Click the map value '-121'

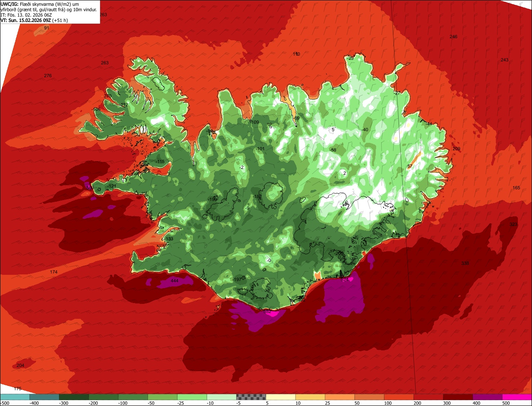coord(111,186)
